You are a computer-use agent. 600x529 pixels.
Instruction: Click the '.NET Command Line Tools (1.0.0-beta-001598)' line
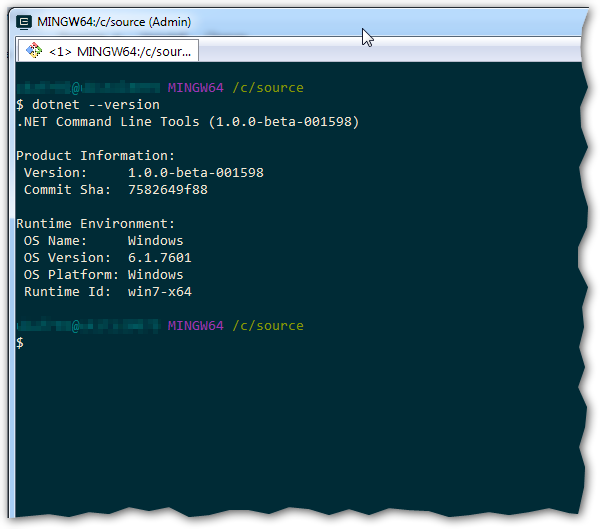[x=188, y=122]
